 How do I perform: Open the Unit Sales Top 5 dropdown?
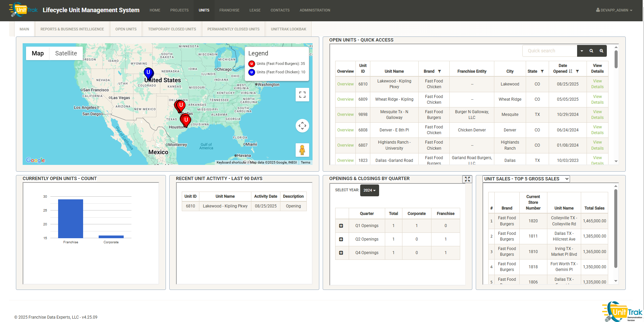(x=526, y=179)
